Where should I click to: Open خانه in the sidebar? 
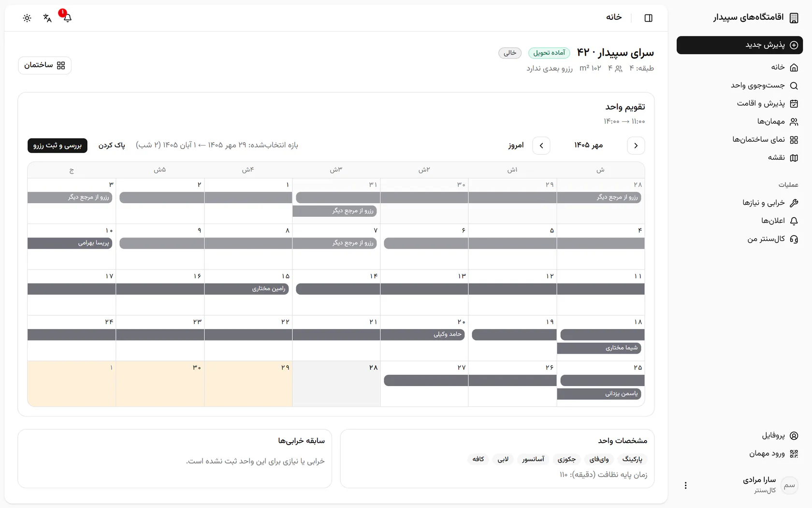click(739, 67)
